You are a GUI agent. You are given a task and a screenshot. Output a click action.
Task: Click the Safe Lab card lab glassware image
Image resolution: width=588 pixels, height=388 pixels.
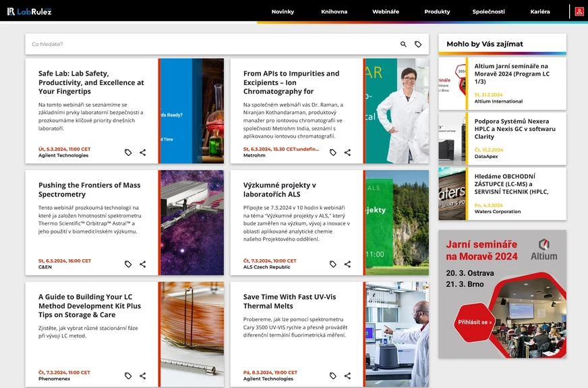192,111
